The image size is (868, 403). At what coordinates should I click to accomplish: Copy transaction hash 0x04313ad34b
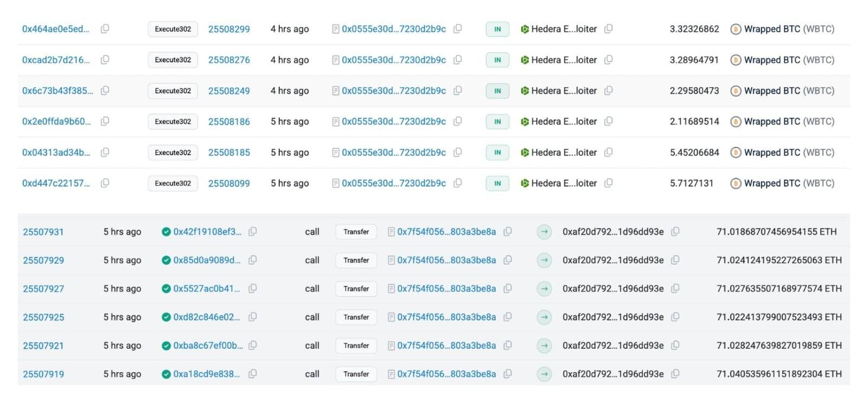coord(105,152)
